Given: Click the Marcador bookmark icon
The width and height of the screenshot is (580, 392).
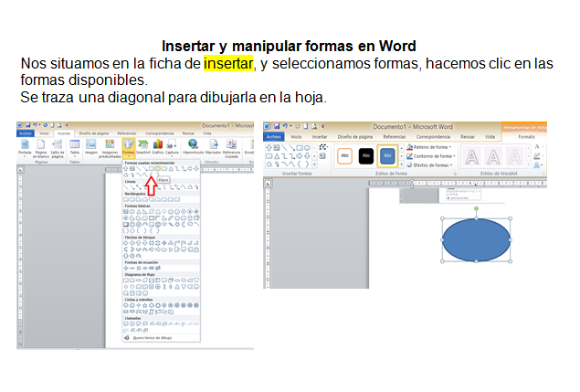Looking at the screenshot, I should click(213, 144).
